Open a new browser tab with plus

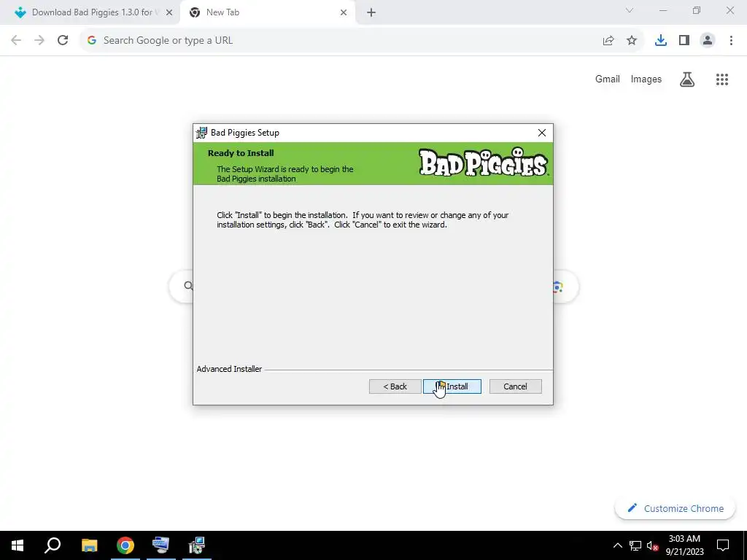(x=371, y=12)
